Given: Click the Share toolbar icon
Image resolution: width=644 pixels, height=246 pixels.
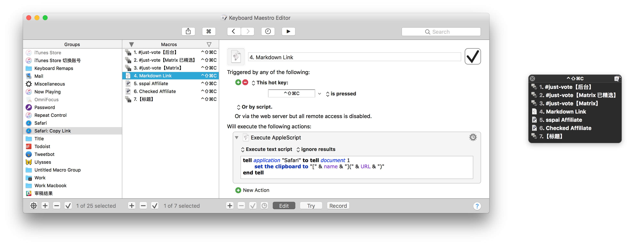Looking at the screenshot, I should [x=188, y=31].
